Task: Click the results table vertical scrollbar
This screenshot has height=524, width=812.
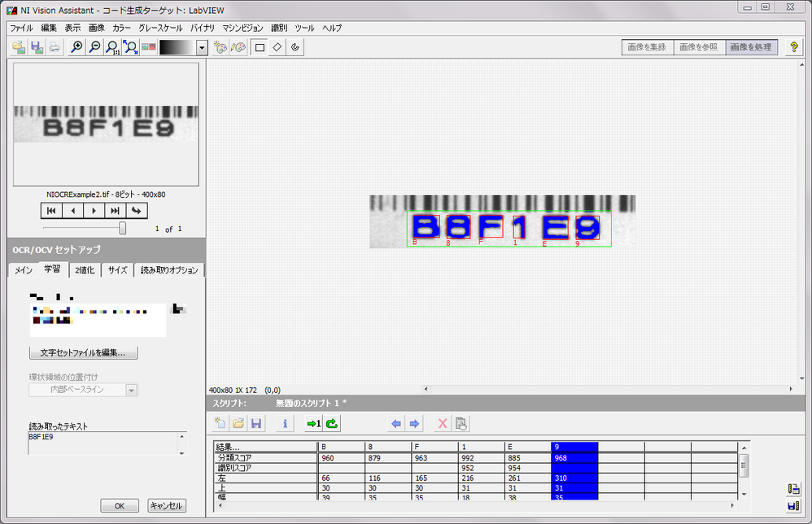Action: click(x=744, y=470)
